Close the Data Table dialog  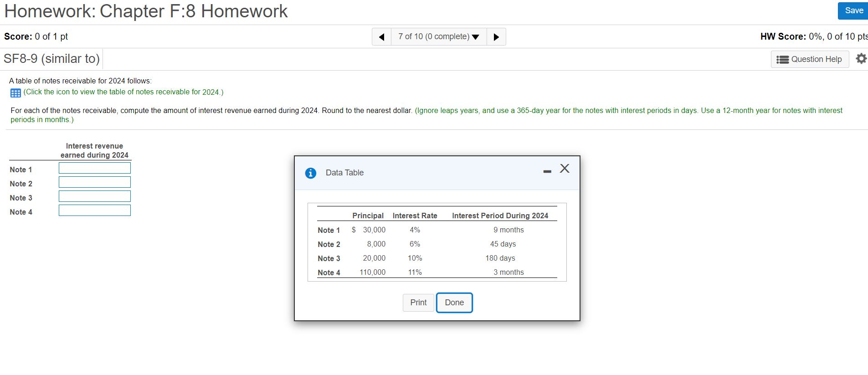pyautogui.click(x=565, y=169)
